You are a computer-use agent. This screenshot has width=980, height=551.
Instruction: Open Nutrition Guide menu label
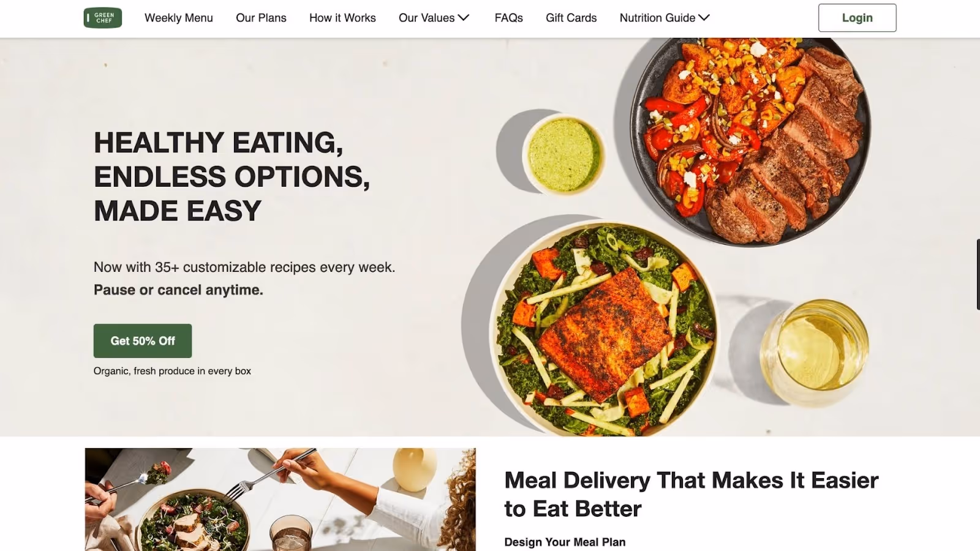(x=657, y=18)
